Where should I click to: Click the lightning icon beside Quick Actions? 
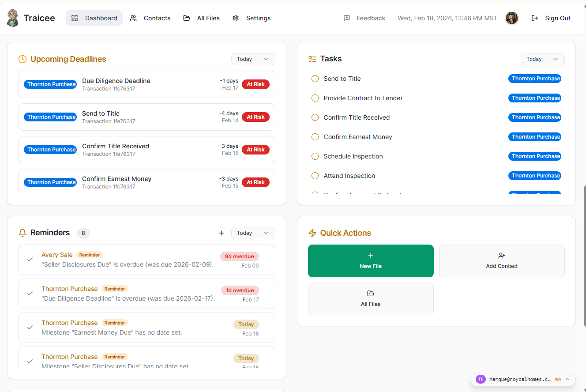tap(312, 233)
